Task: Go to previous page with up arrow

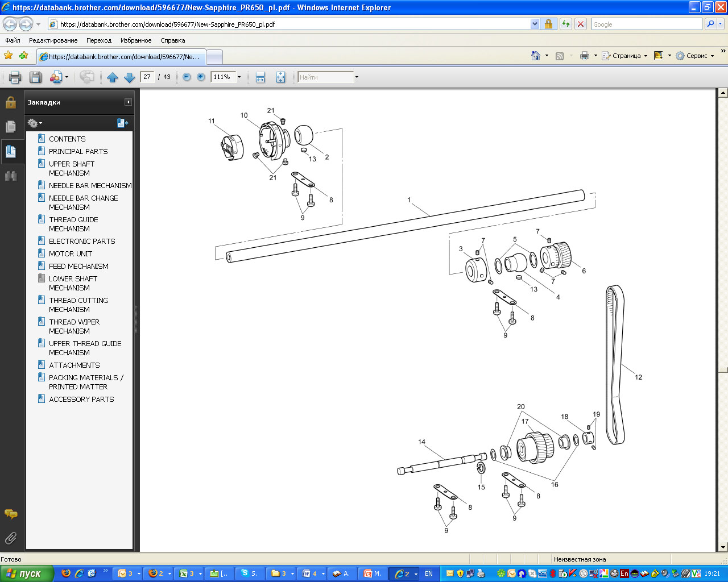Action: (112, 77)
